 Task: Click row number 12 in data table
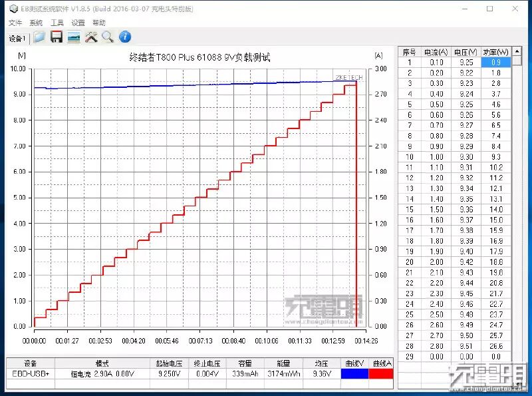tap(410, 178)
